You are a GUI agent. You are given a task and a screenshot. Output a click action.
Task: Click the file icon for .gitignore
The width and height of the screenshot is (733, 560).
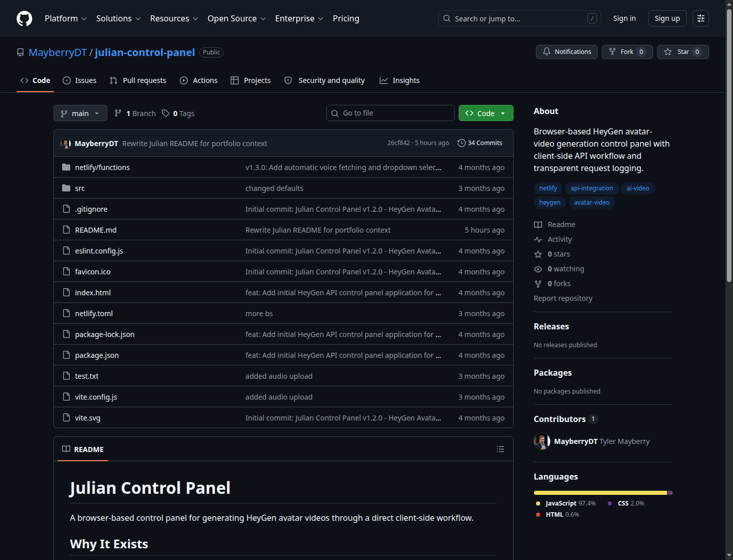66,209
